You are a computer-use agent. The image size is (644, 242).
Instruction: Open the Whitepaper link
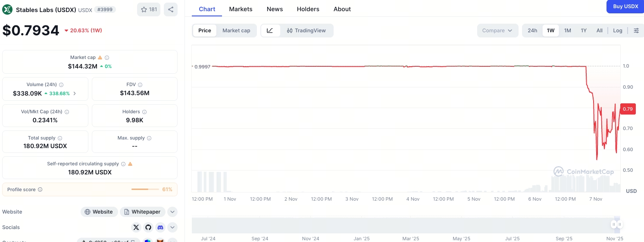click(143, 212)
